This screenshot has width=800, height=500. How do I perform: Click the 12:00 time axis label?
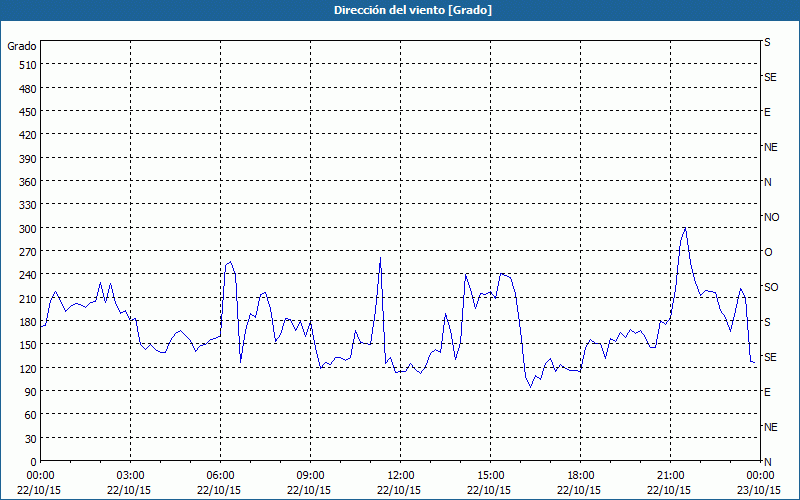401,476
